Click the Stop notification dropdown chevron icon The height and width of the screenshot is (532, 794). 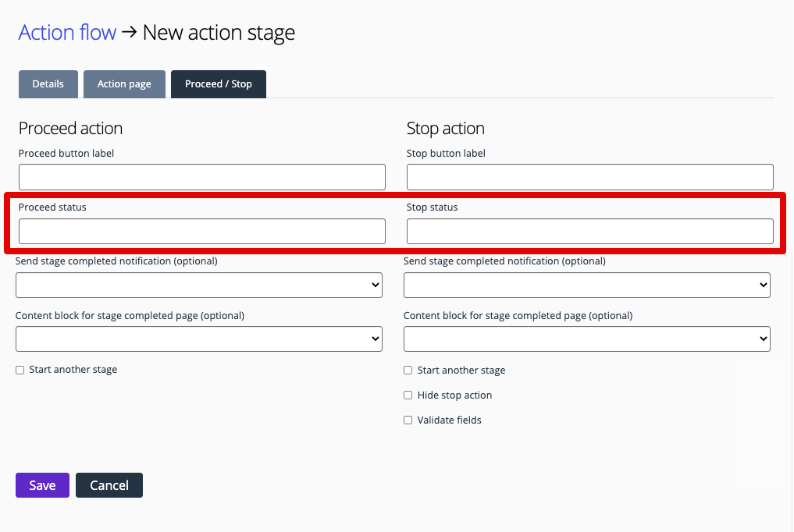tap(764, 285)
